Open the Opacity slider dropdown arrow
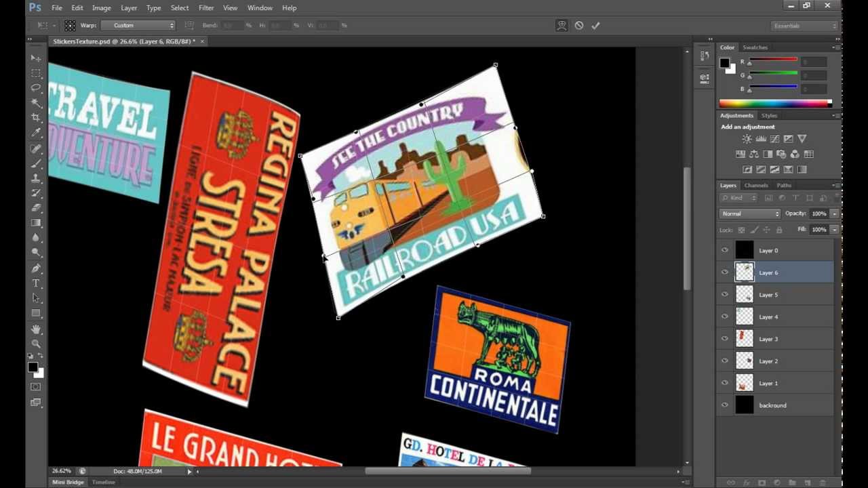The image size is (868, 488). [x=835, y=213]
